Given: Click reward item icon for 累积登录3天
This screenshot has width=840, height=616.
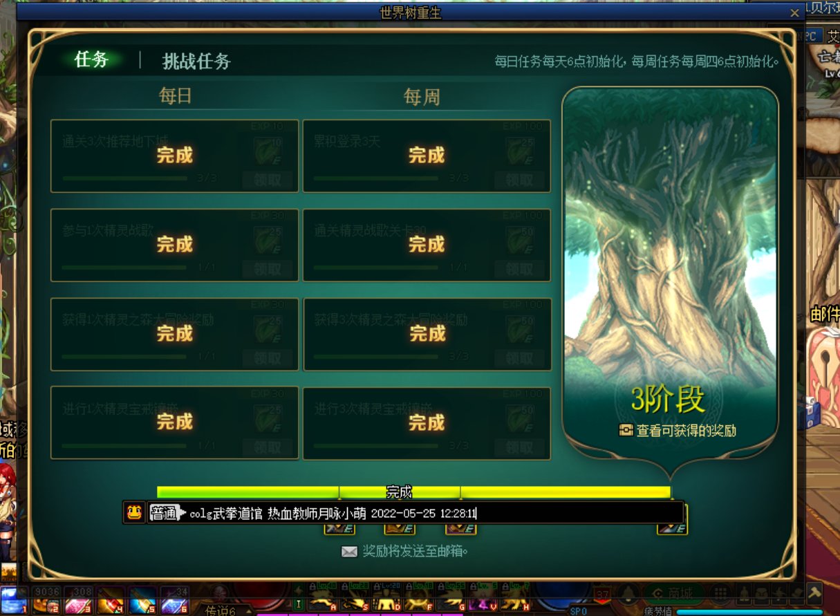Looking at the screenshot, I should click(520, 151).
